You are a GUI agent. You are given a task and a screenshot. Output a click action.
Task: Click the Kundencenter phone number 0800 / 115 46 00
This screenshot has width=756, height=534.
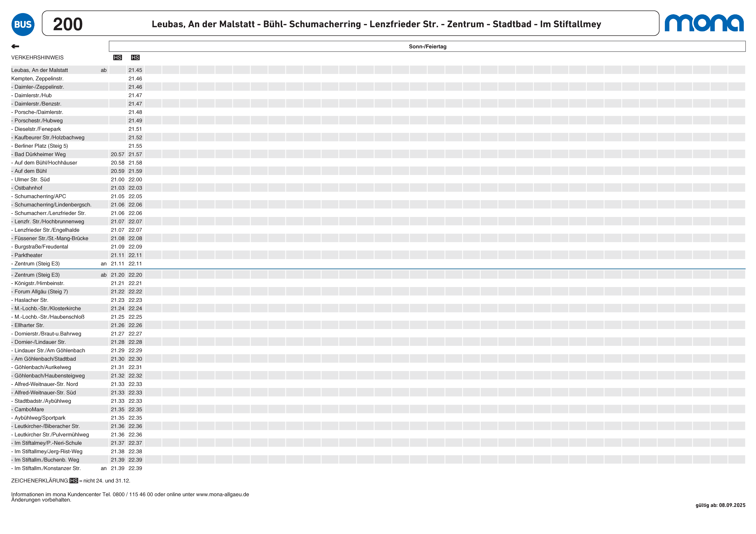tap(133, 494)
